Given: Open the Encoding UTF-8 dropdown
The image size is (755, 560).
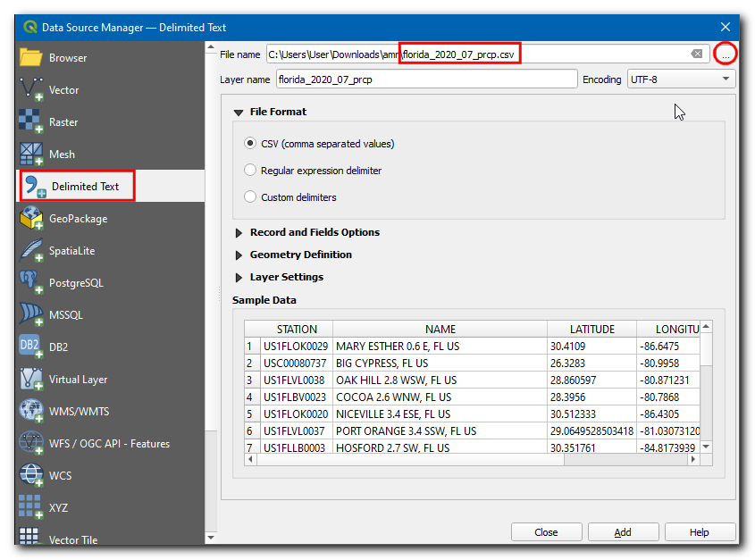Looking at the screenshot, I should (x=681, y=79).
